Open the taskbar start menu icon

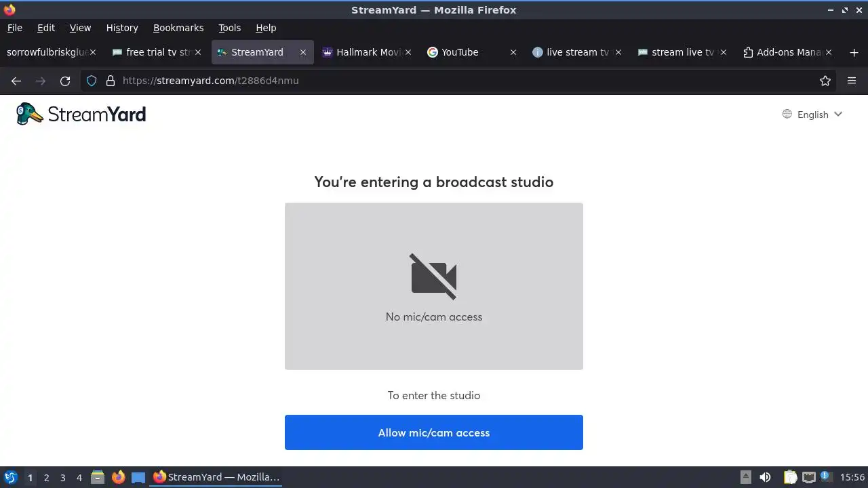point(11,477)
